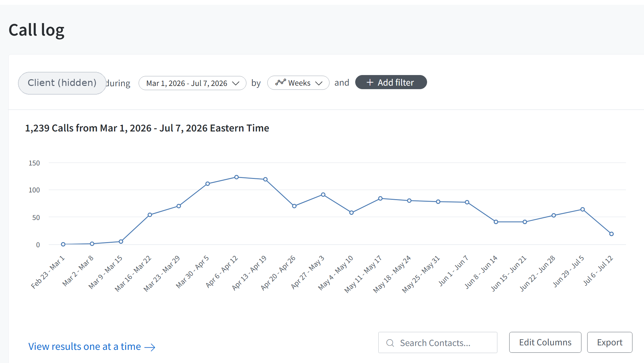Click the 100 y-axis value
Screen dimensions: 644x363
pos(34,190)
